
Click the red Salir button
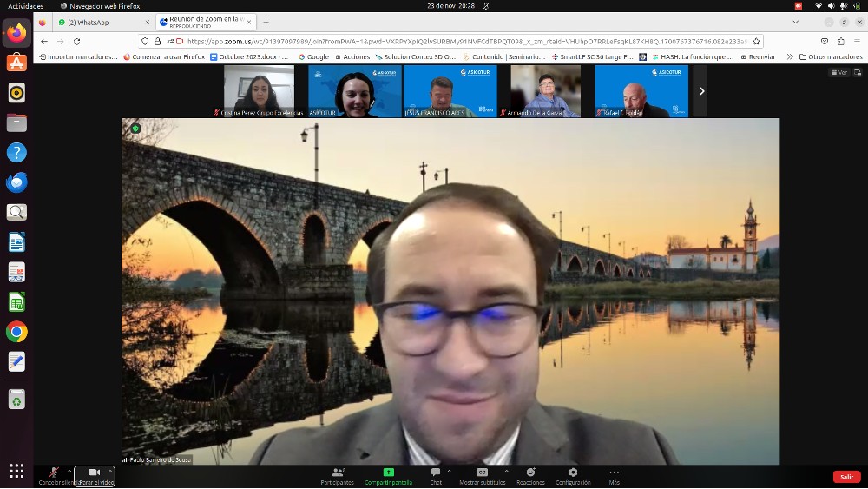[x=846, y=477]
